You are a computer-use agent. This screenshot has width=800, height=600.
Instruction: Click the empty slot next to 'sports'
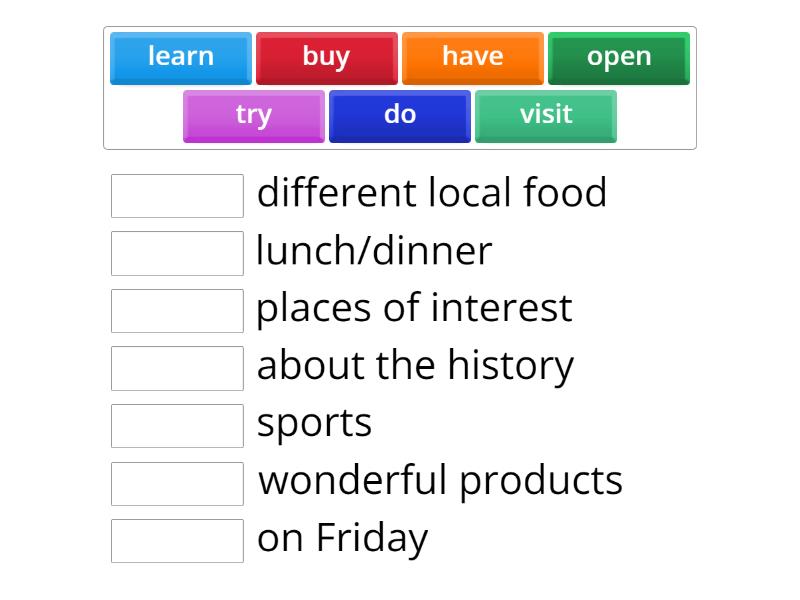pyautogui.click(x=177, y=426)
